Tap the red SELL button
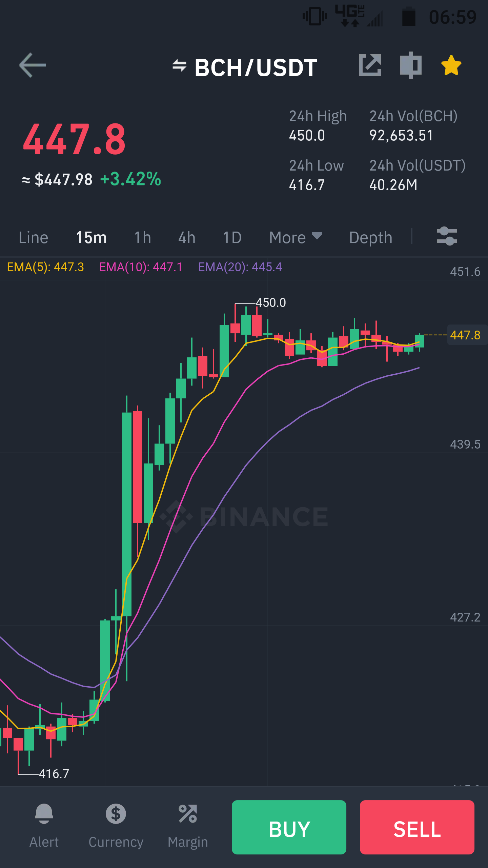Screen dimensions: 488x868 [x=417, y=827]
